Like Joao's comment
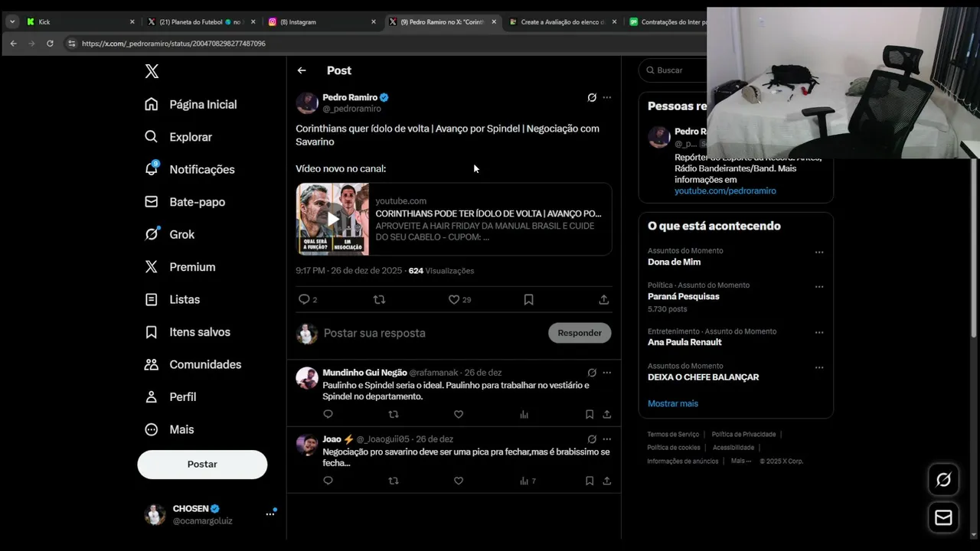The height and width of the screenshot is (551, 980). tap(459, 481)
